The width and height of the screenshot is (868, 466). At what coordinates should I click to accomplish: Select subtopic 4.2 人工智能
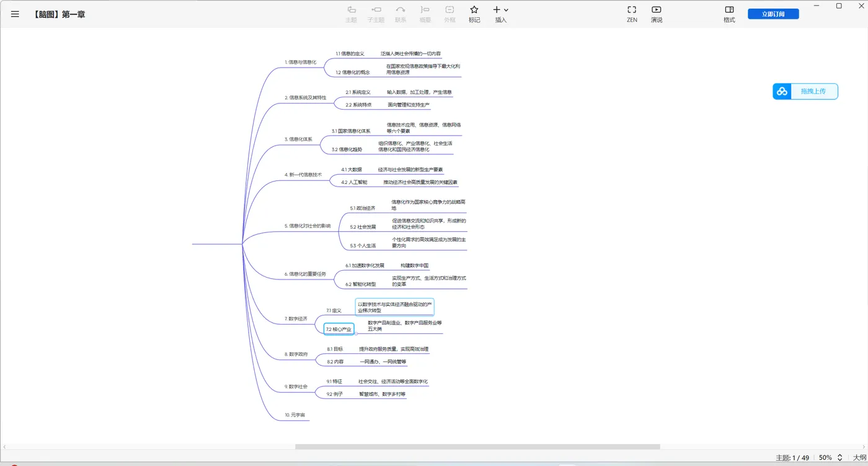pyautogui.click(x=354, y=182)
